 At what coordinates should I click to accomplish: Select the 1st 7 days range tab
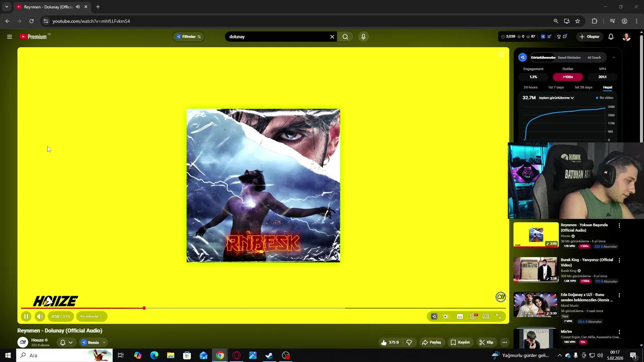[x=556, y=87]
